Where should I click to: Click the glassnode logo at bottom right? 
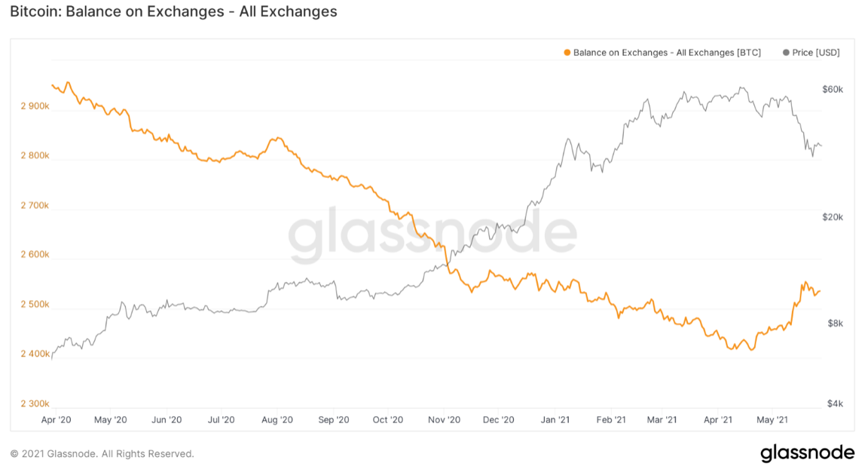click(x=807, y=453)
